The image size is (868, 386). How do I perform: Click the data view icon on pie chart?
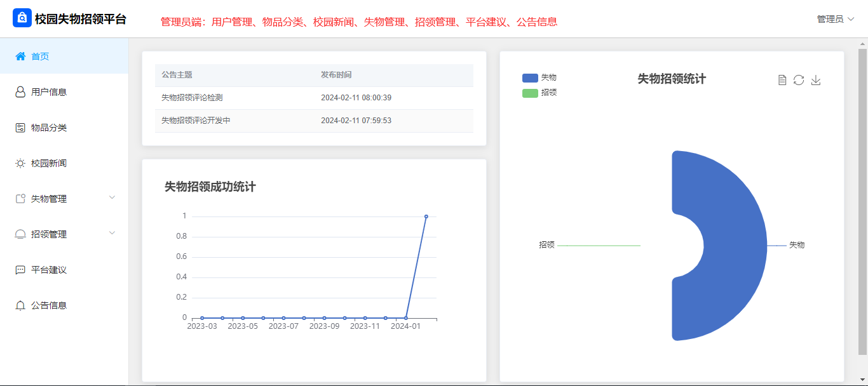tap(782, 80)
